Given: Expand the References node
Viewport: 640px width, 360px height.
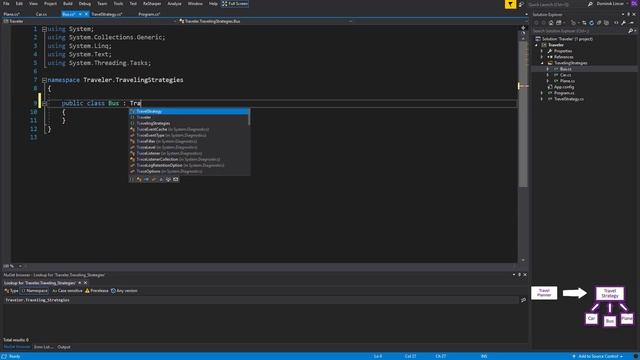Looking at the screenshot, I should point(542,57).
